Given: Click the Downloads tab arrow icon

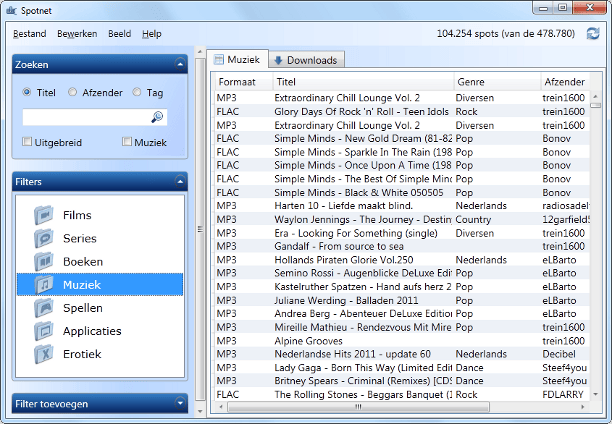Looking at the screenshot, I should point(278,60).
